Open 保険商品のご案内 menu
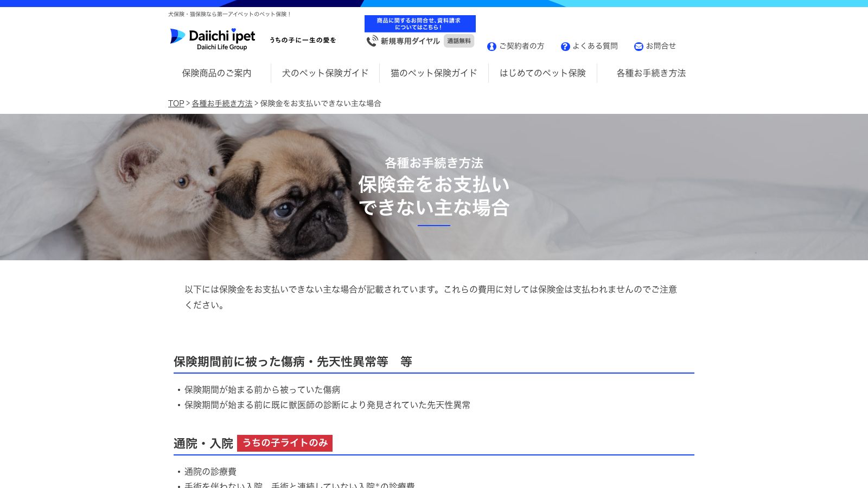The height and width of the screenshot is (488, 868). pyautogui.click(x=216, y=73)
